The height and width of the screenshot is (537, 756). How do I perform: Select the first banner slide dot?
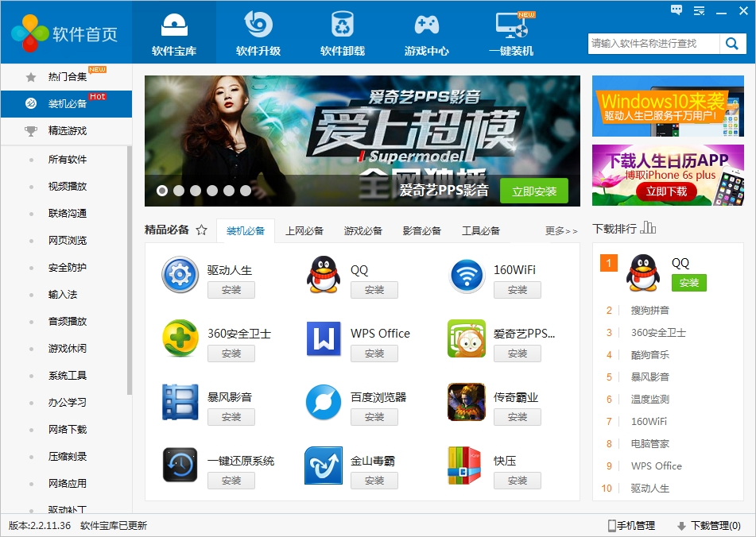click(x=162, y=191)
